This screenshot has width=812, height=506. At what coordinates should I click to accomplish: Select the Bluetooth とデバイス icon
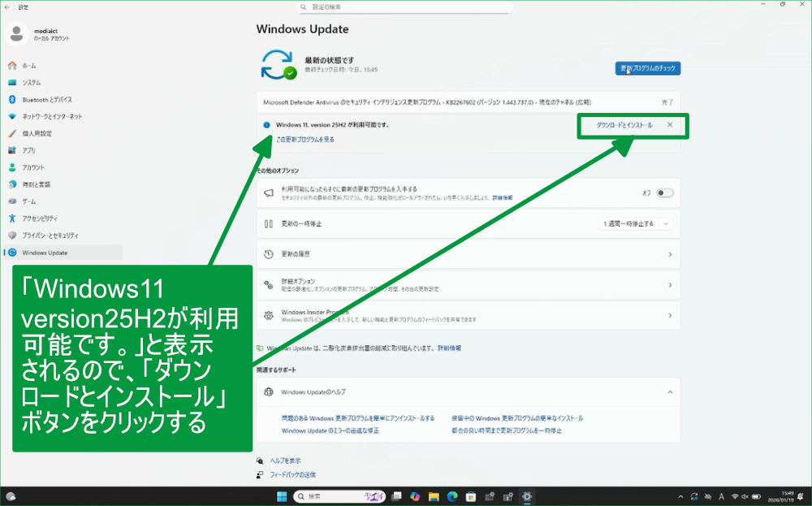[x=12, y=99]
